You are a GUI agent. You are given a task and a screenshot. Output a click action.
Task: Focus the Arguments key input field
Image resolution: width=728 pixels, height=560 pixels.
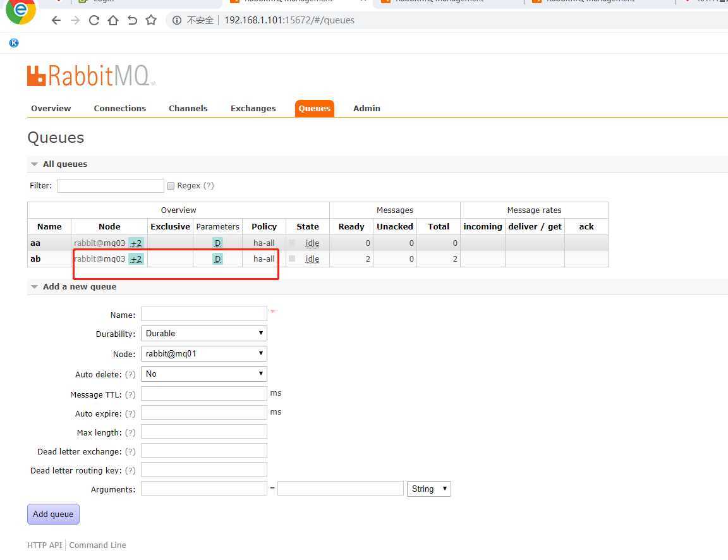[x=204, y=489]
